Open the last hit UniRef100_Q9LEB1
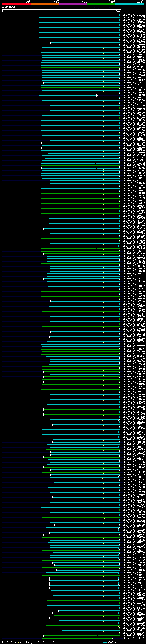Viewport: 146px width, 644px height. (x=134, y=638)
